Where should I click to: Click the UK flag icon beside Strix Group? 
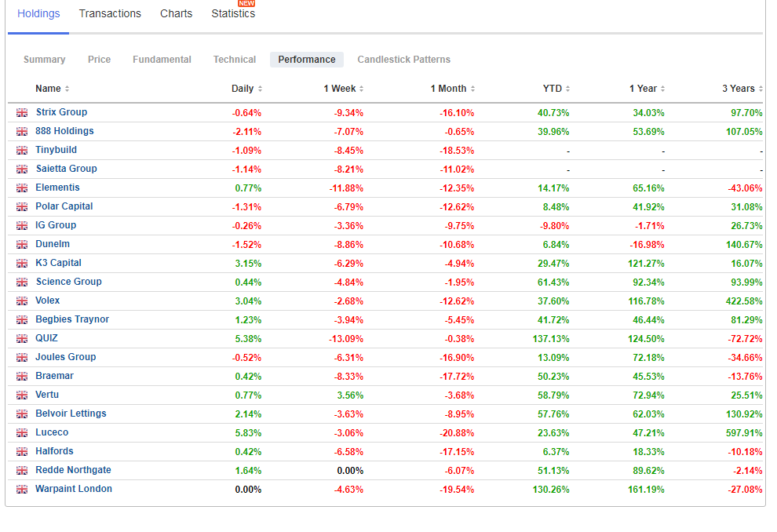(22, 112)
